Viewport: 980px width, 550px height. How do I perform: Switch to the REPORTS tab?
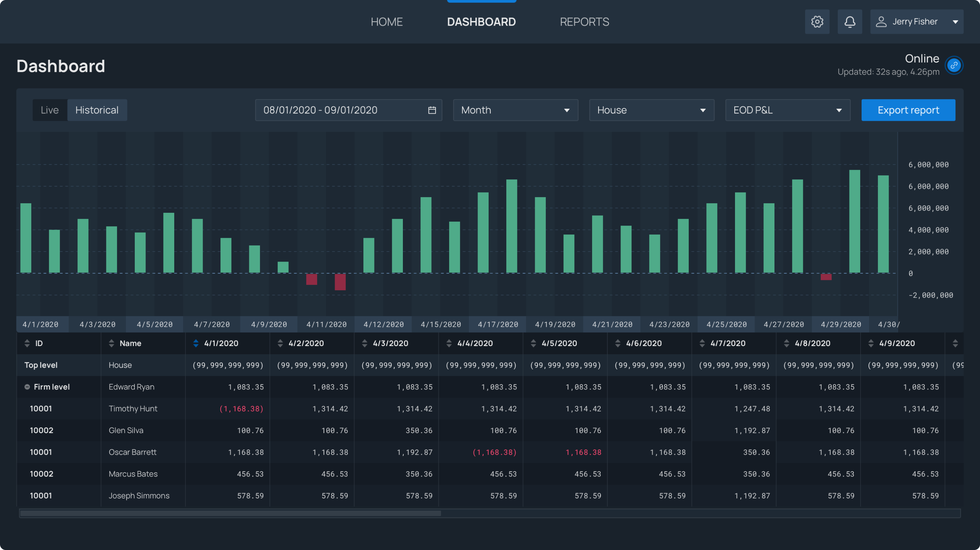coord(584,22)
